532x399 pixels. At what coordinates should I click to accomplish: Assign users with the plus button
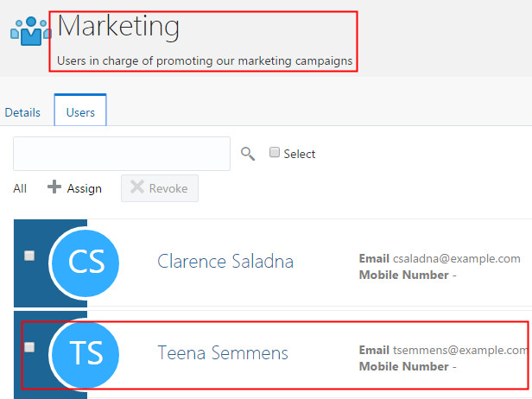pyautogui.click(x=74, y=188)
